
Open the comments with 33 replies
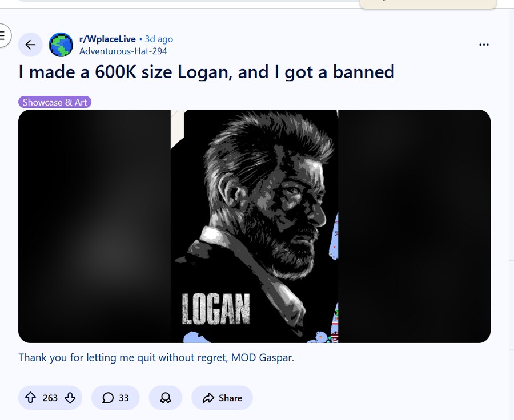pyautogui.click(x=115, y=398)
